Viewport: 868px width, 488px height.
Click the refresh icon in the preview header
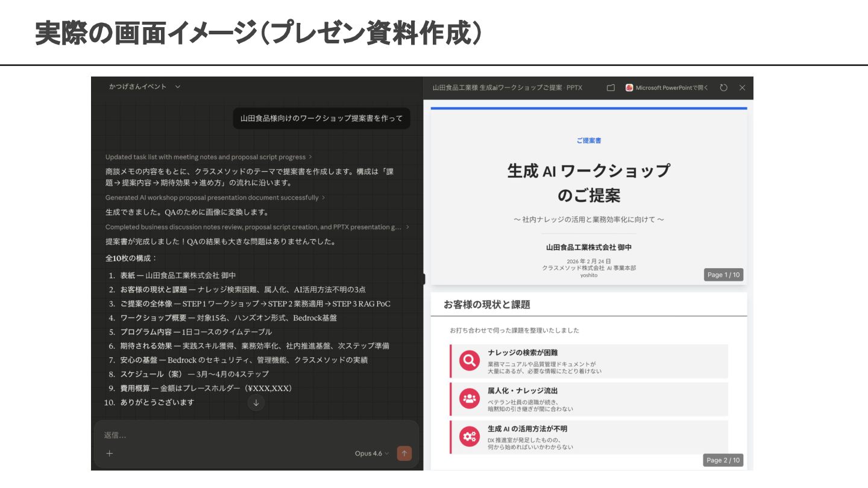click(724, 88)
